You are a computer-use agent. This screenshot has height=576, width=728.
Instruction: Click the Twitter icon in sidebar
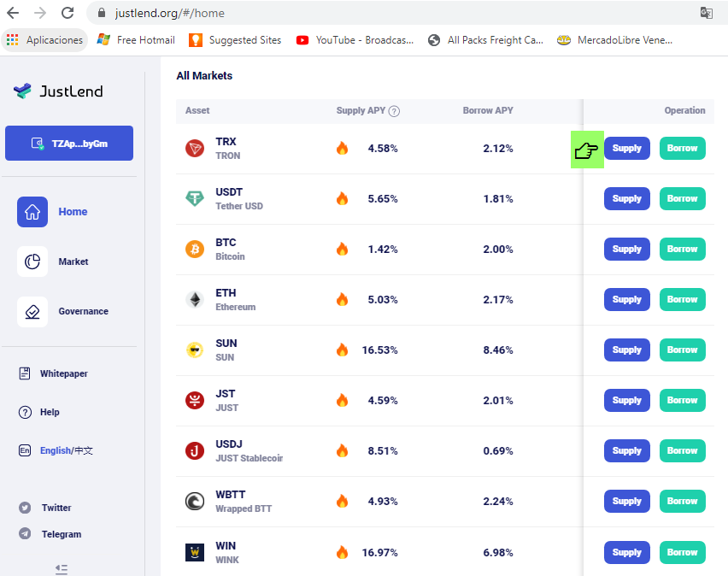pyautogui.click(x=25, y=508)
